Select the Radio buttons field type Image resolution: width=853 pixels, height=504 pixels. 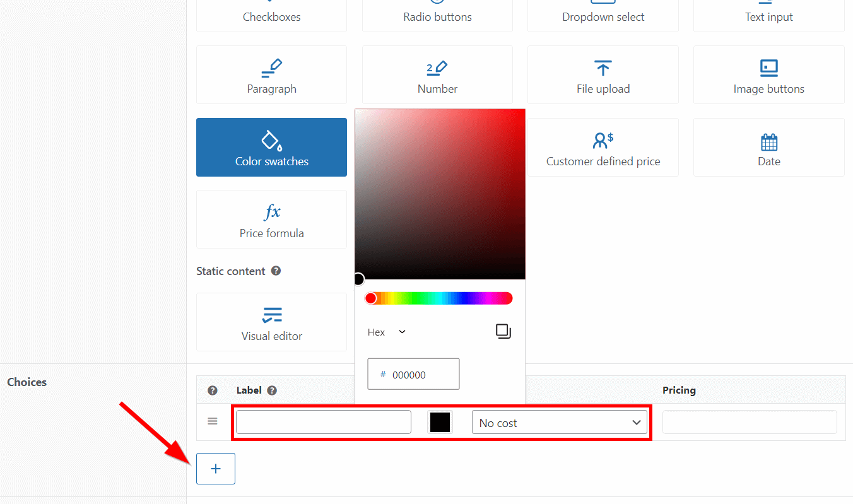click(437, 11)
